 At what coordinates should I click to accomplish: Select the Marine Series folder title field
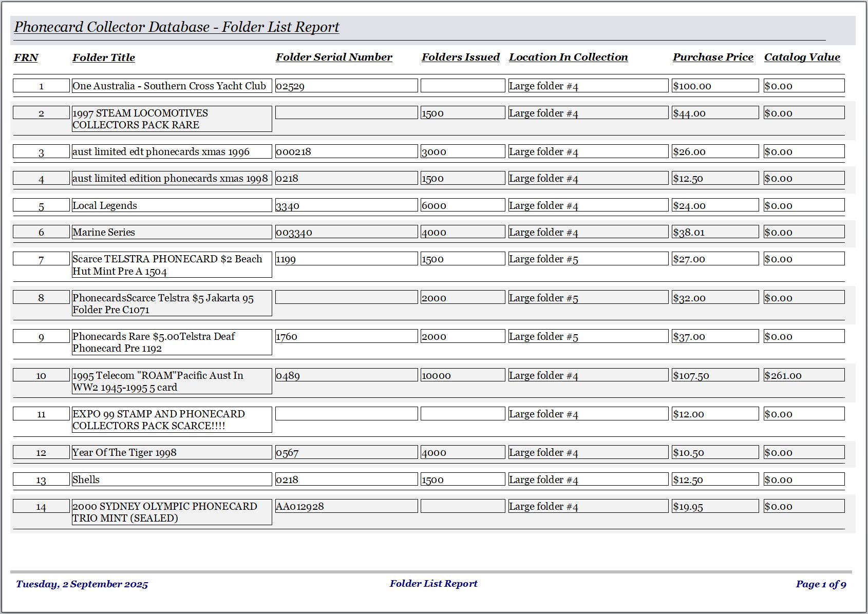coord(172,232)
